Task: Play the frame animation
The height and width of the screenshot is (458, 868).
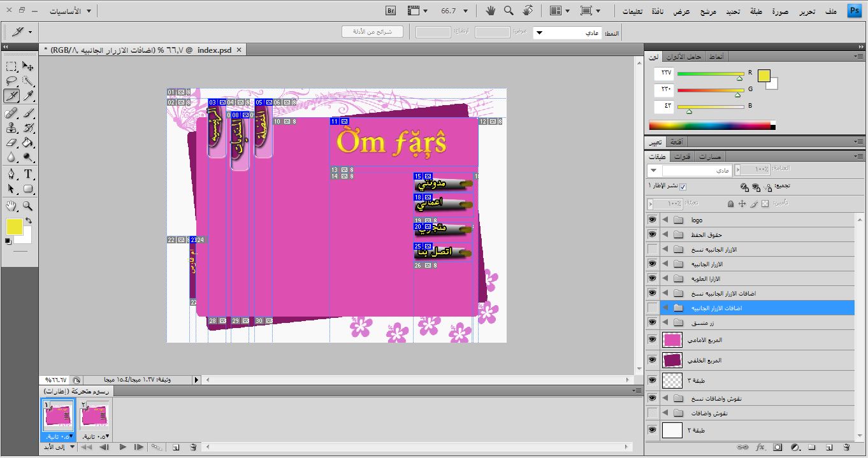Action: [122, 448]
